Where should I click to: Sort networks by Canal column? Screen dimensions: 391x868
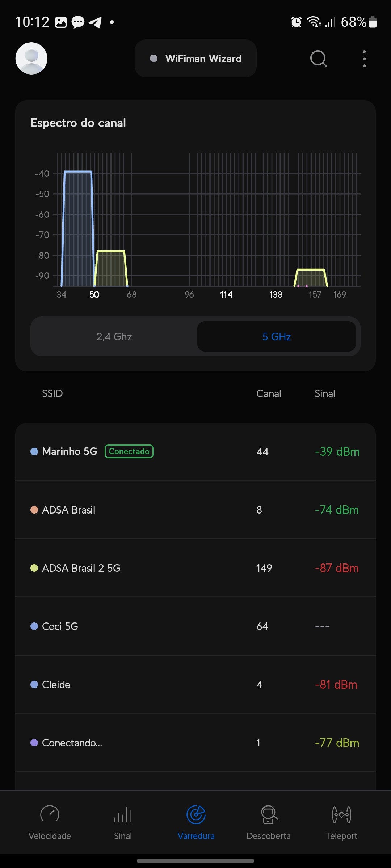pyautogui.click(x=269, y=393)
